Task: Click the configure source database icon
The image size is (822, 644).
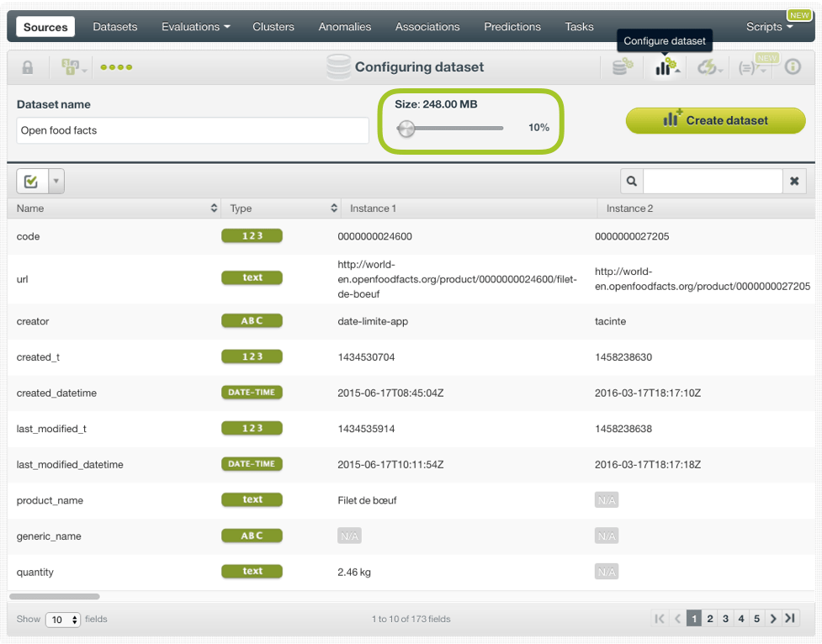Action: point(623,67)
